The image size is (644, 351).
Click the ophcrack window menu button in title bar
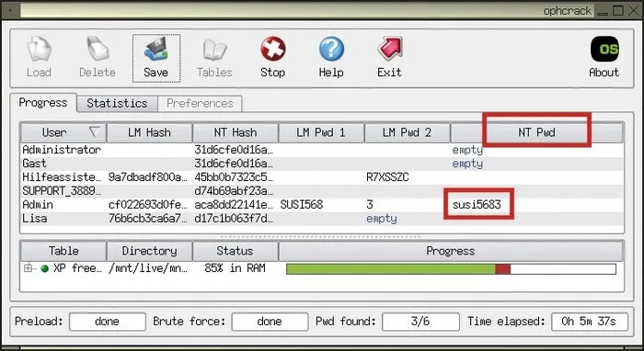pyautogui.click(x=10, y=11)
